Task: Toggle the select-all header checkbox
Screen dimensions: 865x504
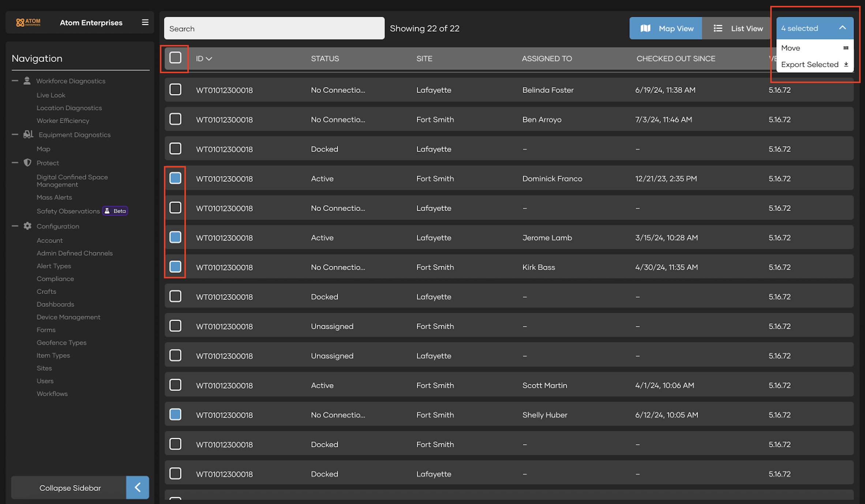Action: 175,58
